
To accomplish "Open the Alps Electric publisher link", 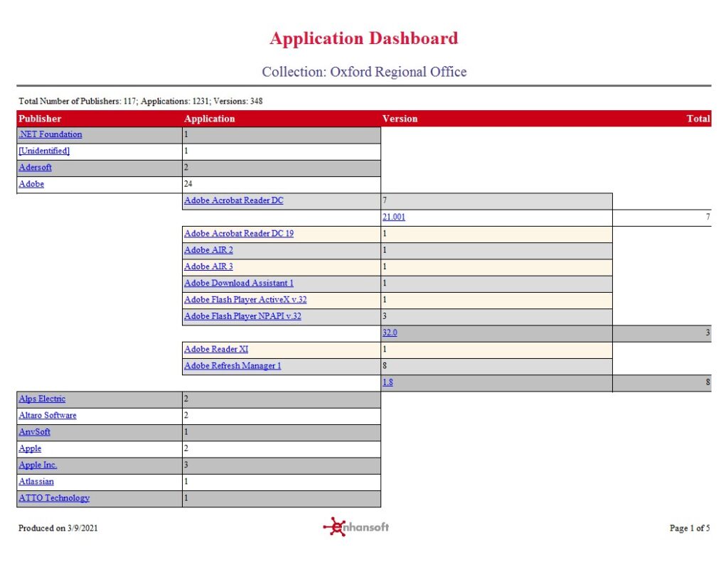I will 41,399.
